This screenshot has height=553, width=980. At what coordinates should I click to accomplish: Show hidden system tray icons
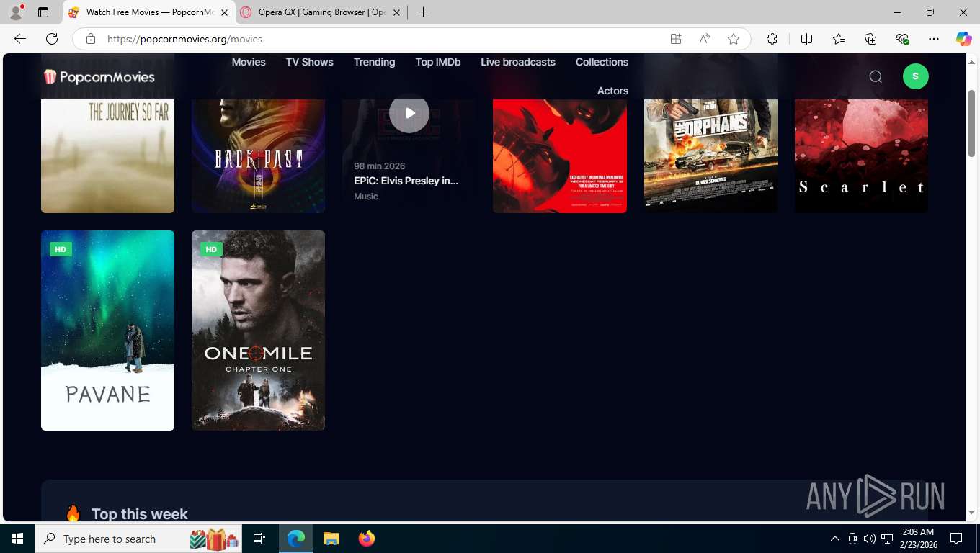pos(835,539)
